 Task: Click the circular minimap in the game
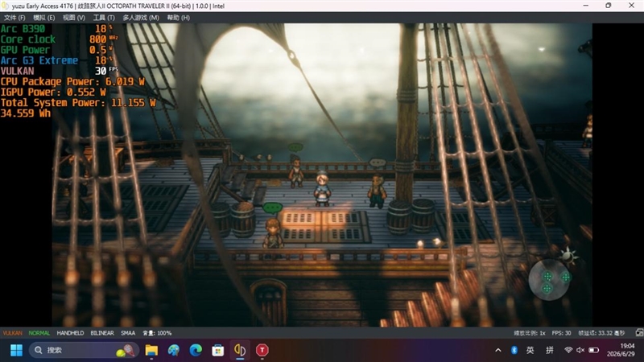pyautogui.click(x=549, y=280)
